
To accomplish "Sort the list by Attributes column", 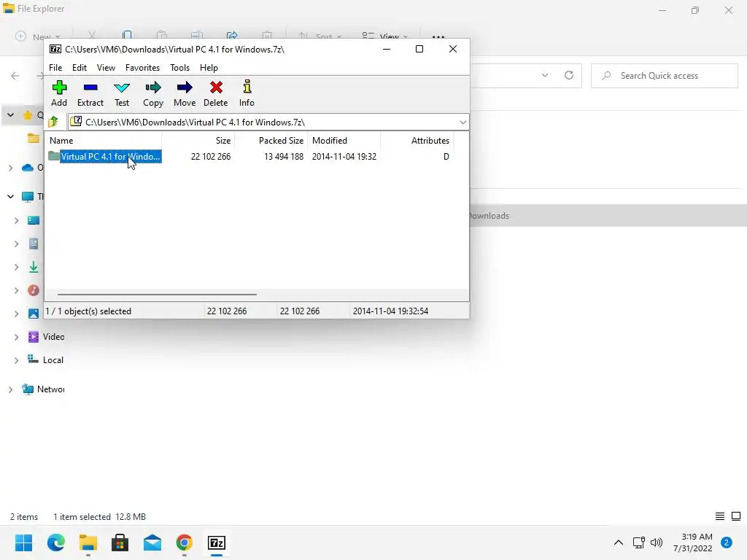I will click(x=417, y=141).
